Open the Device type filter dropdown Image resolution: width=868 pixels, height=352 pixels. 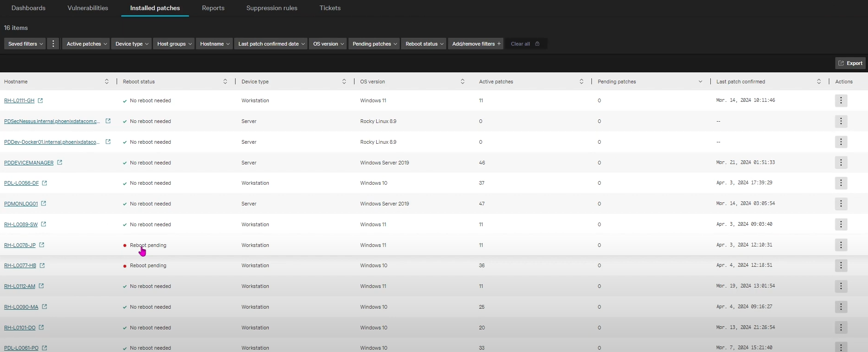coord(131,44)
